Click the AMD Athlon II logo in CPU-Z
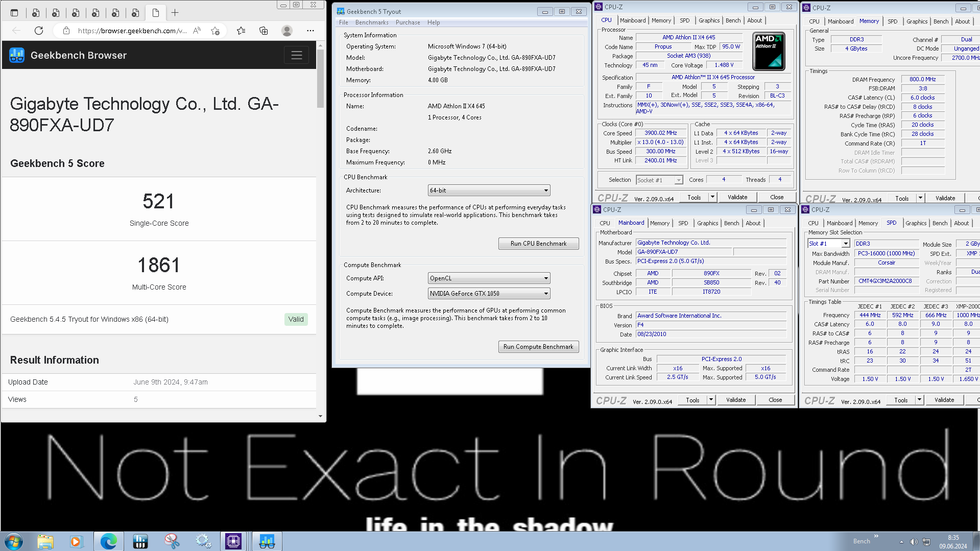 (x=769, y=51)
